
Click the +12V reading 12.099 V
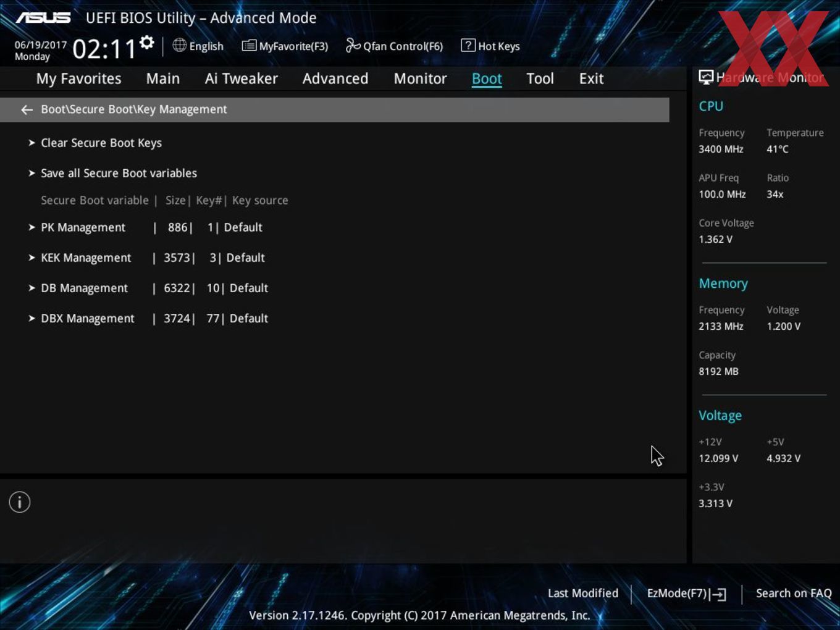point(718,458)
